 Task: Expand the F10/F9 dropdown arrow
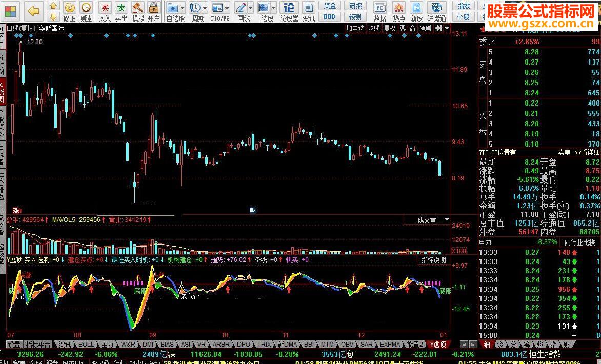click(x=227, y=8)
